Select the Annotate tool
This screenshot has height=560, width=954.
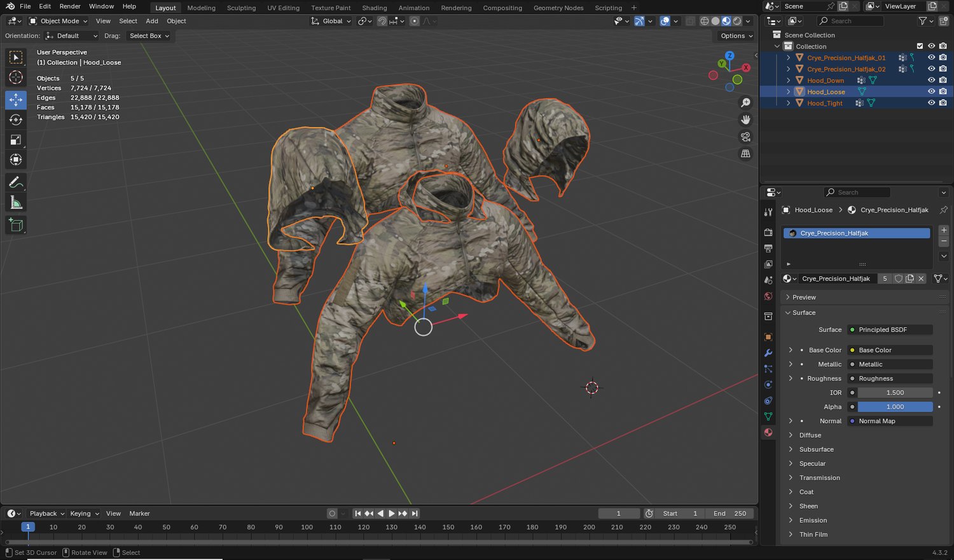click(x=16, y=182)
